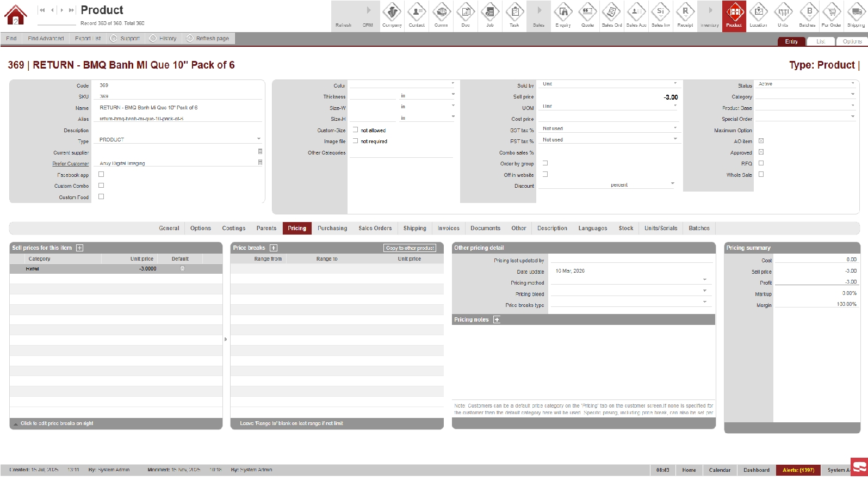Click the Sell price input field
Viewport: 868px width, 480px height.
609,97
